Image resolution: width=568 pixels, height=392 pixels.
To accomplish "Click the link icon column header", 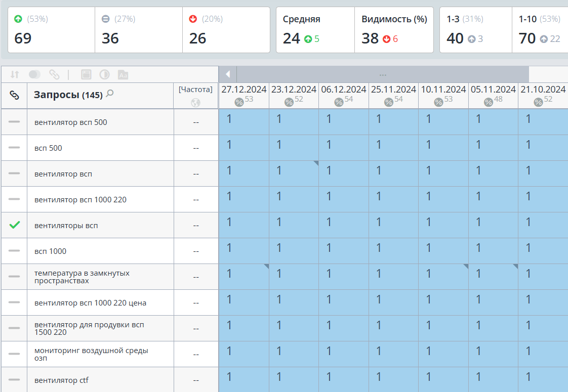I will [14, 95].
